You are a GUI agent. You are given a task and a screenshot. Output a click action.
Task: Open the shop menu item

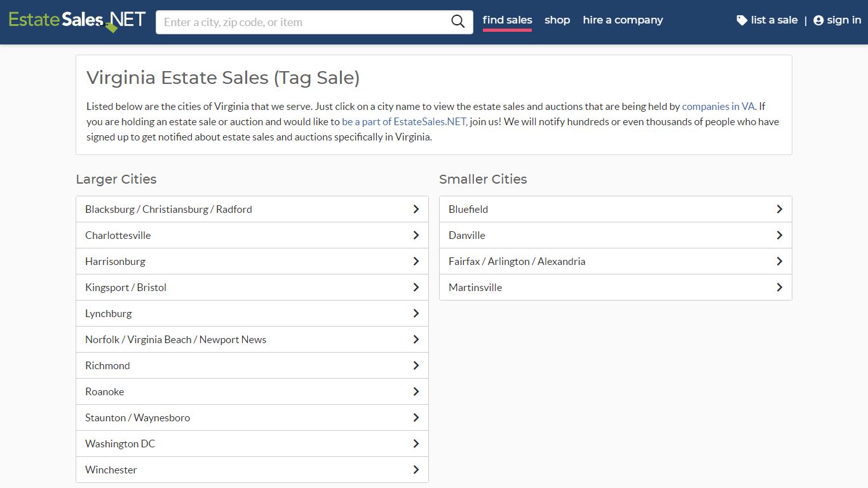(557, 20)
